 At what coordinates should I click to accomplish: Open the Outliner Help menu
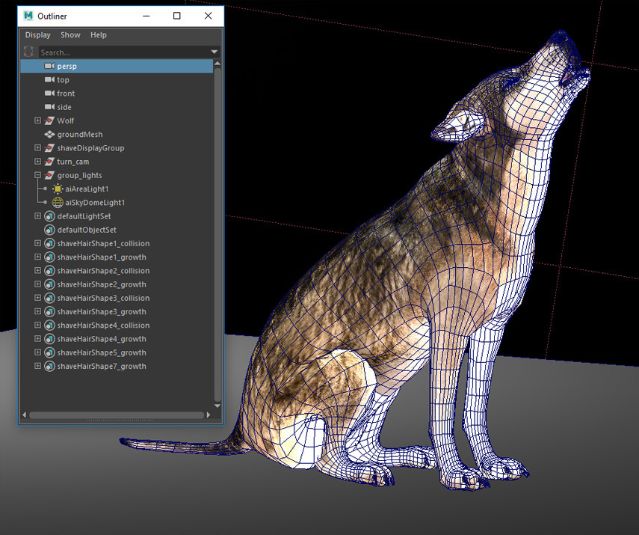pos(98,35)
